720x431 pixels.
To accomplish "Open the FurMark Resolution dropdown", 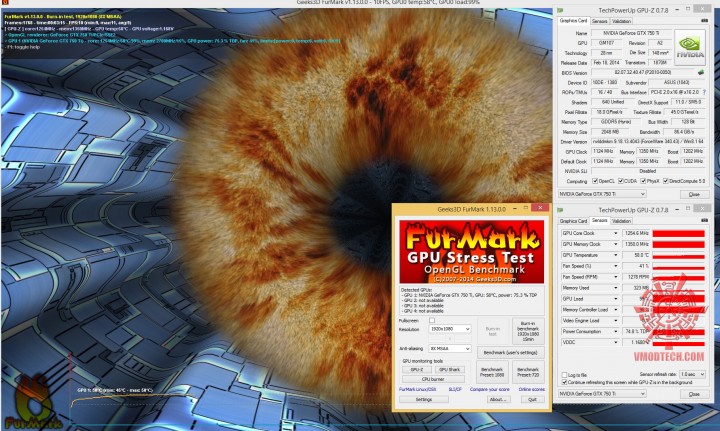I will [x=450, y=329].
